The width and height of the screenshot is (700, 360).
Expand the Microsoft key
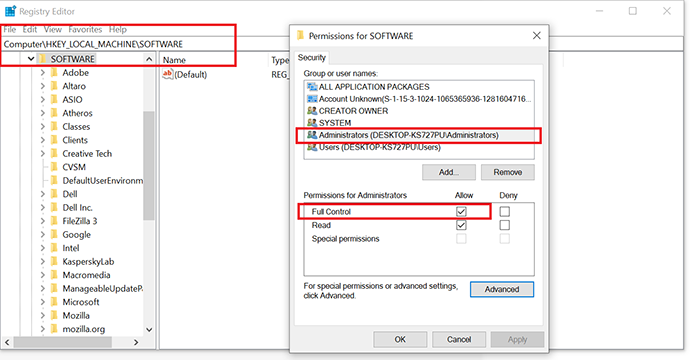[x=42, y=302]
